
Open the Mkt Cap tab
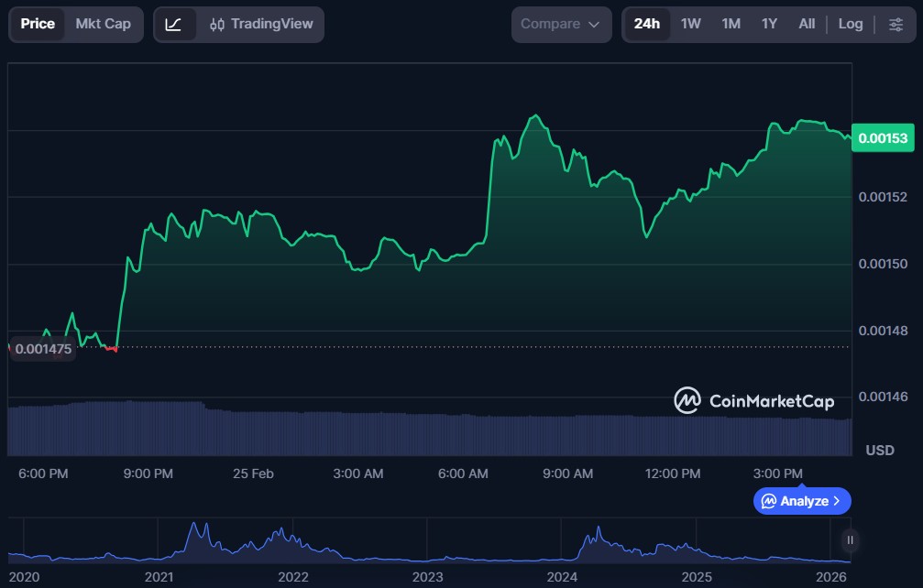pos(103,24)
